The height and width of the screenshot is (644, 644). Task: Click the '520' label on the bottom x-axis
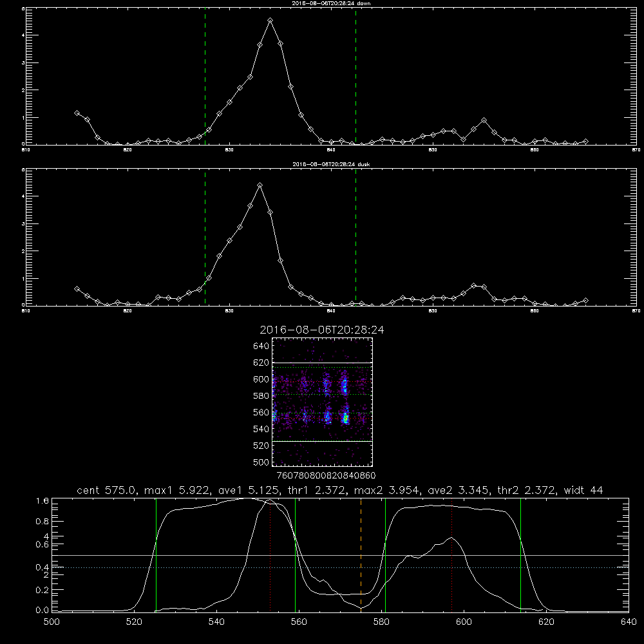pos(134,622)
